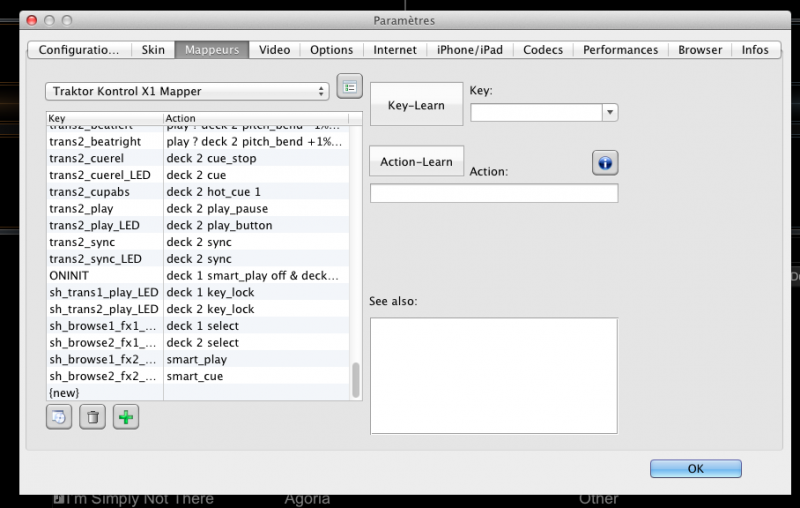The width and height of the screenshot is (800, 508).
Task: Open the iPhone/iPad tab
Action: click(x=470, y=50)
